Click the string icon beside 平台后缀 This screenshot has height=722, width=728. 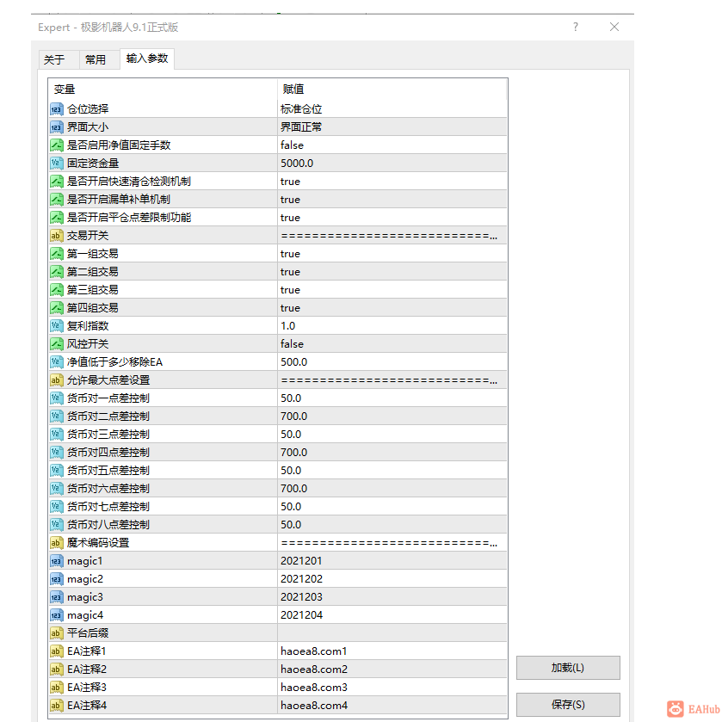[56, 633]
